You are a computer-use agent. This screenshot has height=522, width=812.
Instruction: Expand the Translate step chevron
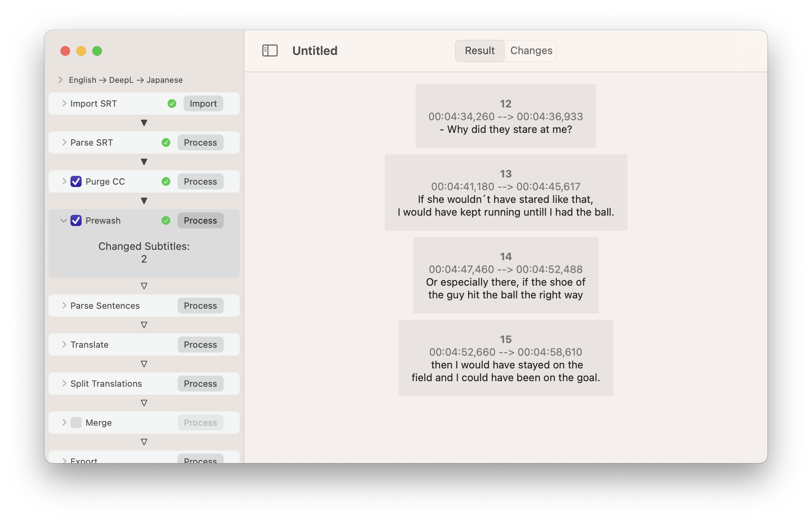tap(64, 345)
